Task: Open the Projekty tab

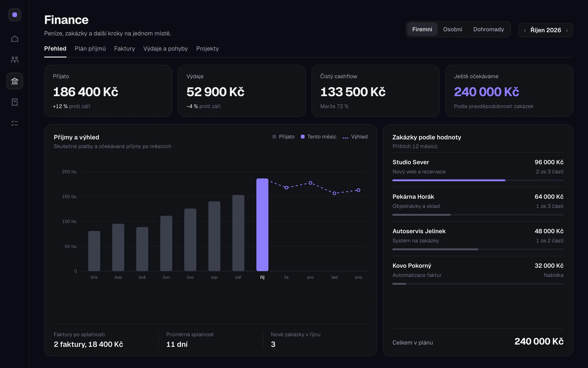Action: 207,49
